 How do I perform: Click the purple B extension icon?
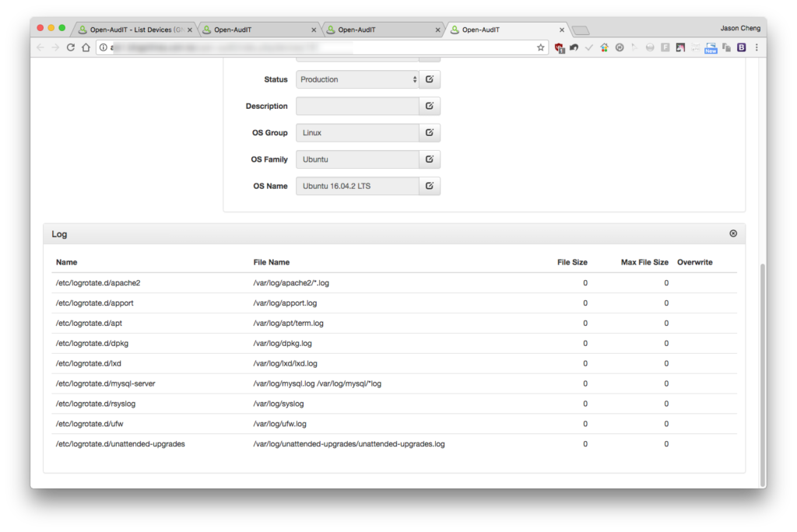pos(742,47)
